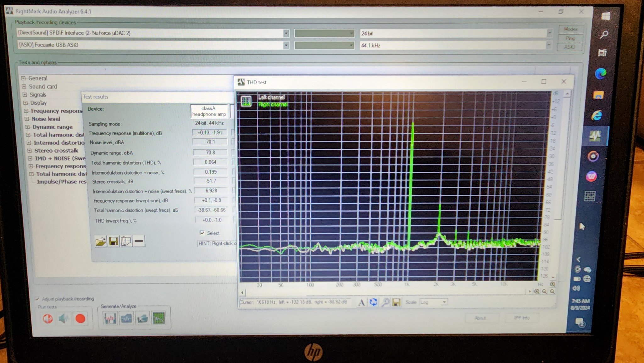
Task: Click the playback-plus-record run test icon
Action: (x=48, y=318)
